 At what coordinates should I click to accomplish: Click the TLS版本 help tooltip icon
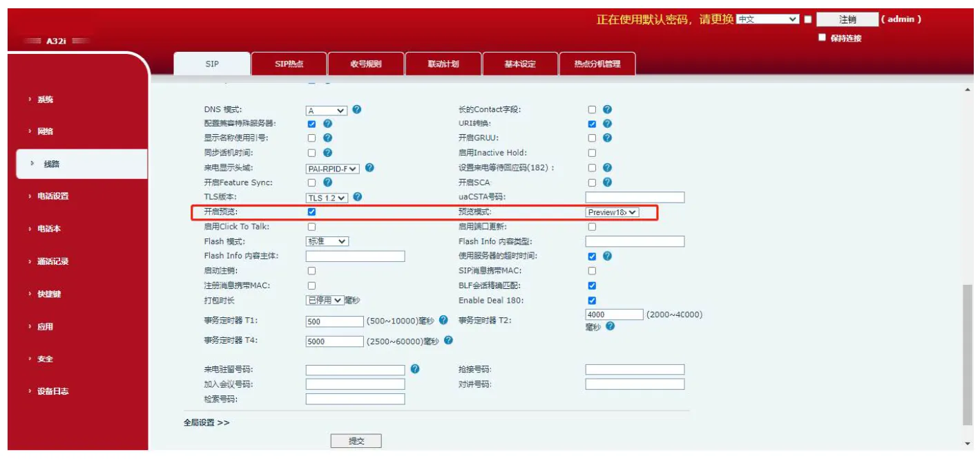pyautogui.click(x=357, y=197)
